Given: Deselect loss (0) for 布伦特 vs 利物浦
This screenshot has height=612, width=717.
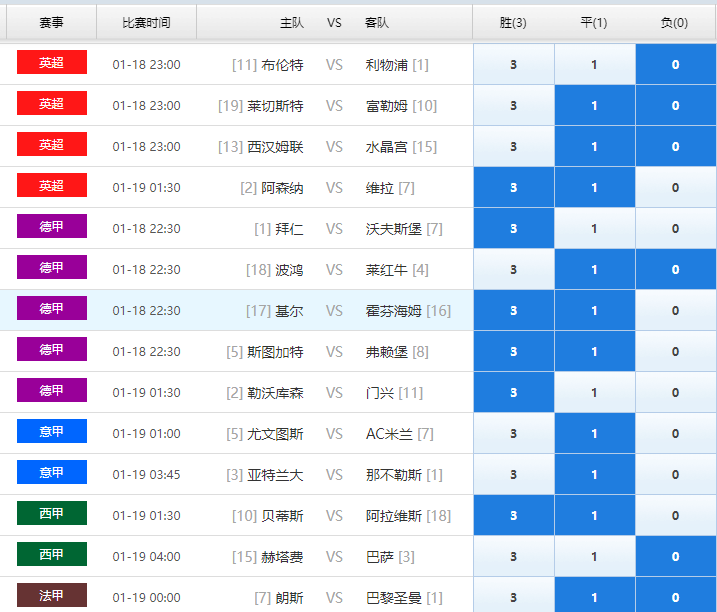Looking at the screenshot, I should pyautogui.click(x=675, y=64).
